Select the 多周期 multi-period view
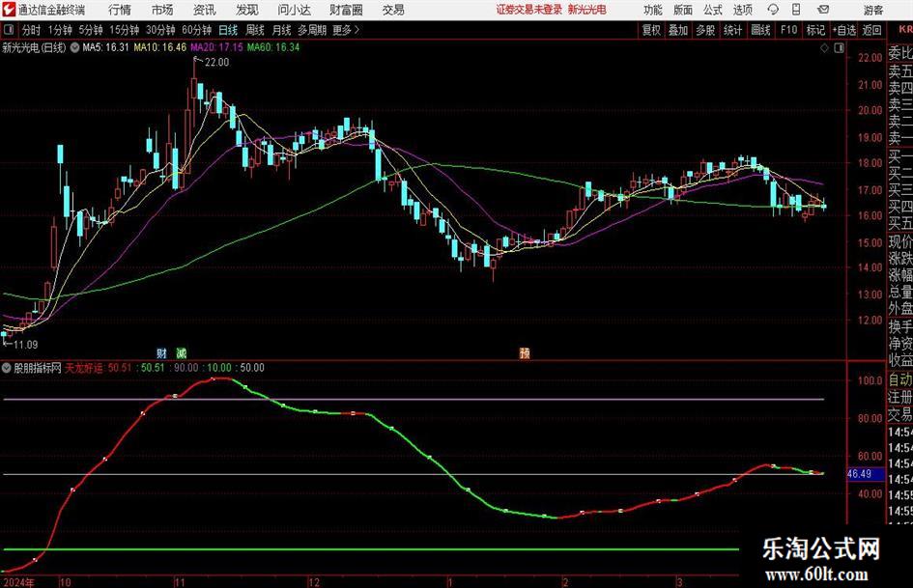Image resolution: width=913 pixels, height=588 pixels. click(x=312, y=30)
